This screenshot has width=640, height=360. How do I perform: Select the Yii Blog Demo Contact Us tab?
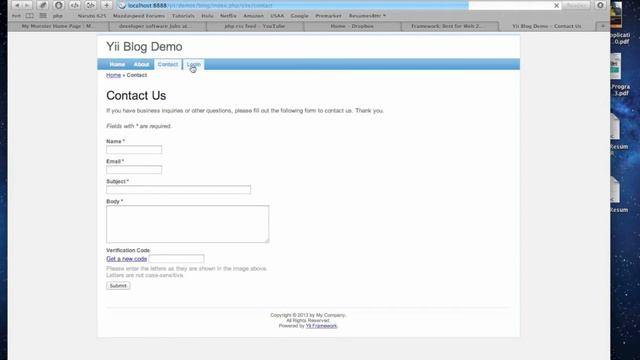pos(547,26)
